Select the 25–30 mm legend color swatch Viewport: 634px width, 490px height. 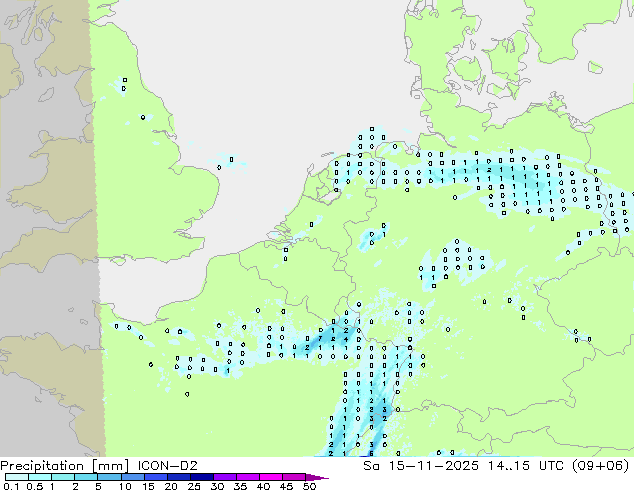click(x=201, y=477)
